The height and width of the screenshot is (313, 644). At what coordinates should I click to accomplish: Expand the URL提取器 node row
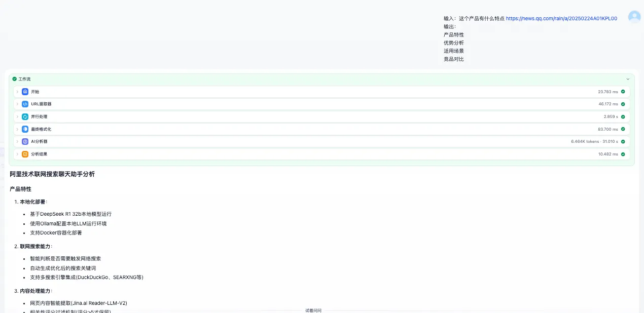pyautogui.click(x=17, y=104)
